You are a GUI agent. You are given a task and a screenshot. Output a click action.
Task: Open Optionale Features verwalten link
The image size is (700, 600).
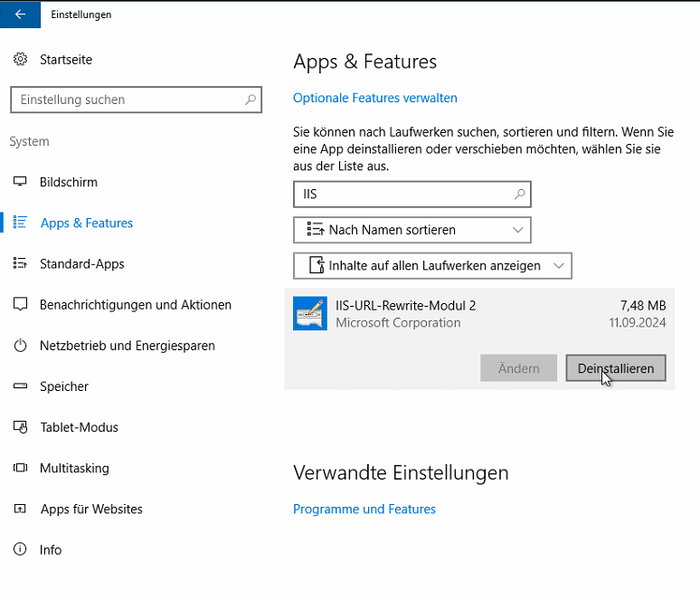pos(375,98)
